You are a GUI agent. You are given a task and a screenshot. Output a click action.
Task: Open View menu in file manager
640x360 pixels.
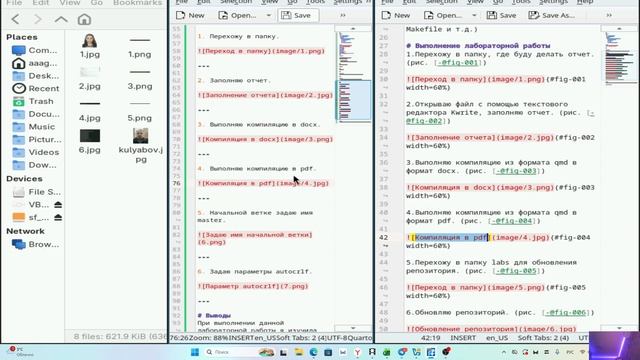[x=70, y=3]
